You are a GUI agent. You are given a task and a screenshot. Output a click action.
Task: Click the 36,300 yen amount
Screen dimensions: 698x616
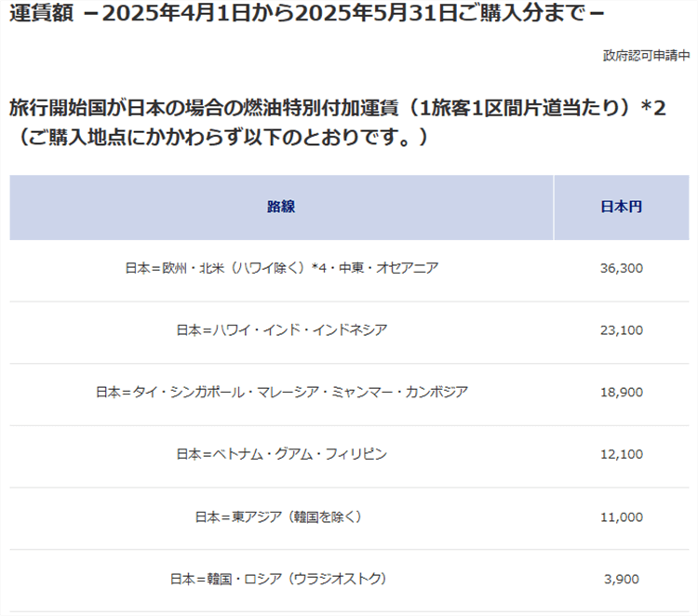click(622, 268)
